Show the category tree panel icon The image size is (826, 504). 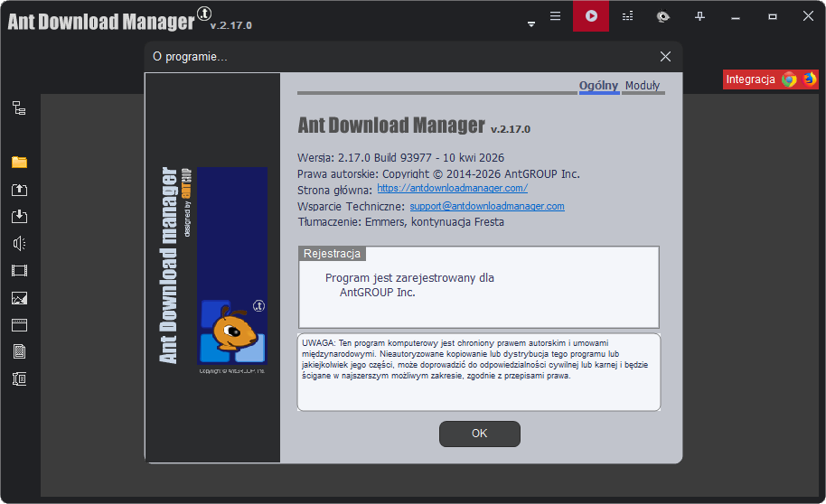[x=19, y=108]
